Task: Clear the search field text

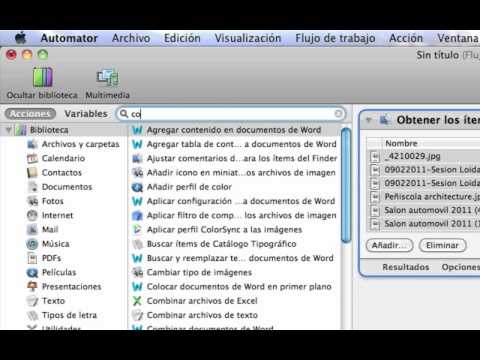Action: [338, 114]
